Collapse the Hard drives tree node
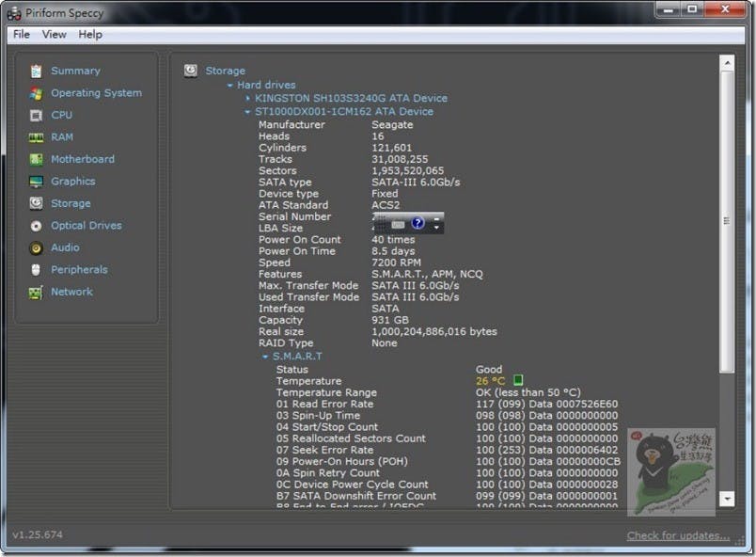 point(230,86)
